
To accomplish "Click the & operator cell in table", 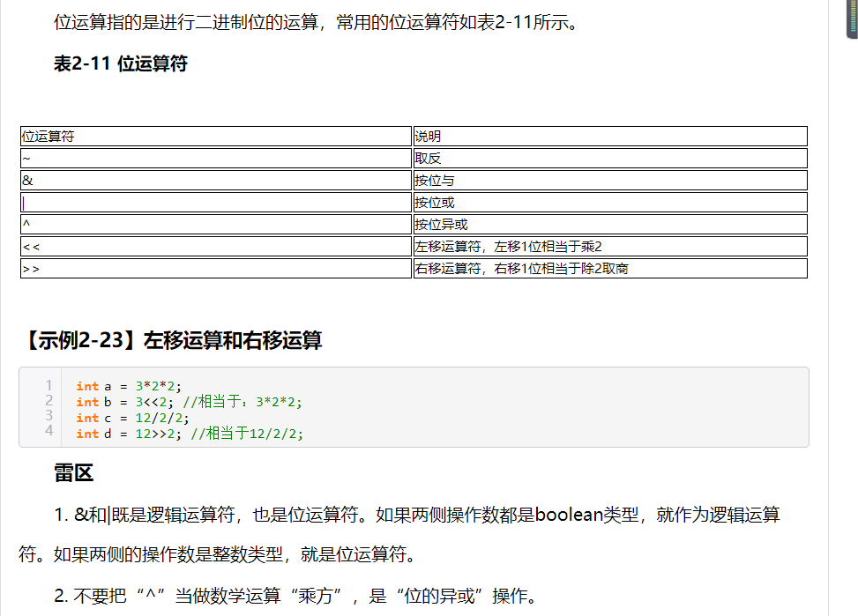I will 215,180.
